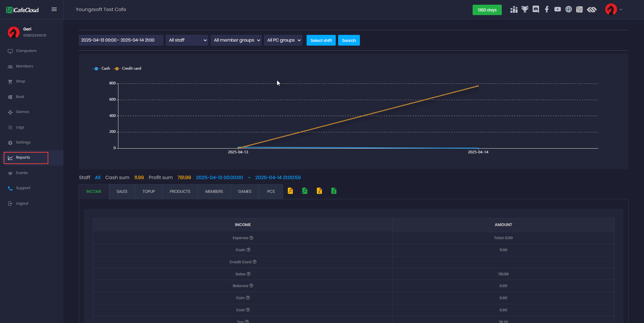Click the Select shift button
Viewport: 644px width, 323px height.
(x=321, y=40)
